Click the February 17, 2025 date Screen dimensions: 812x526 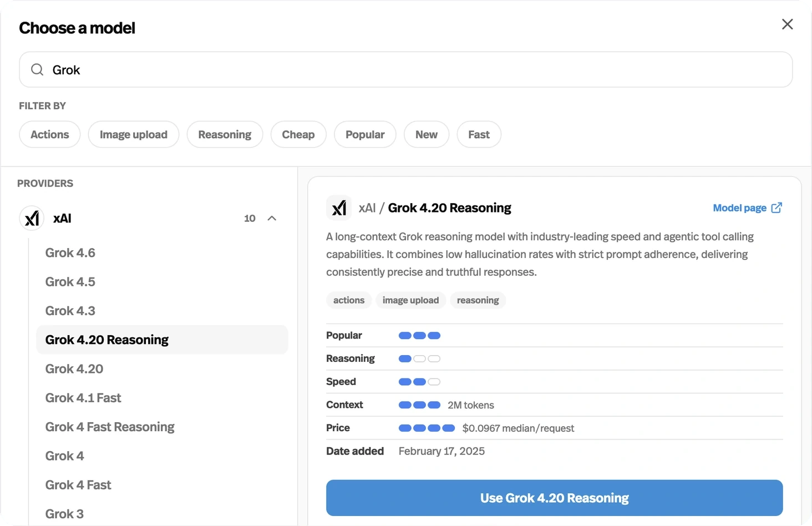[441, 451]
